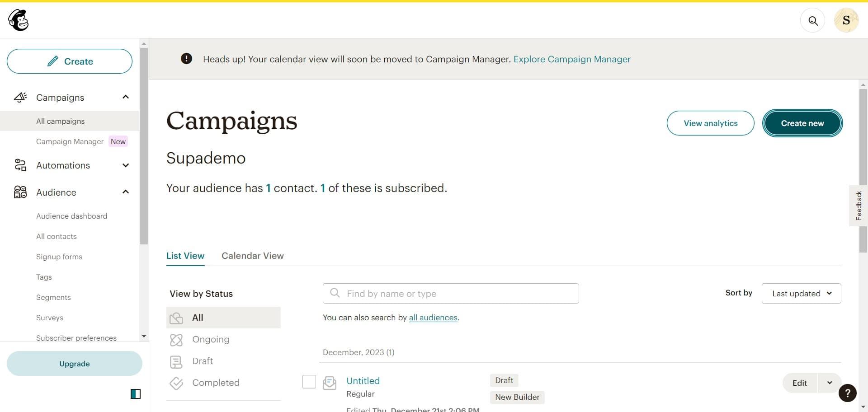Open search using the magnifier icon
This screenshot has height=412, width=868.
point(812,20)
